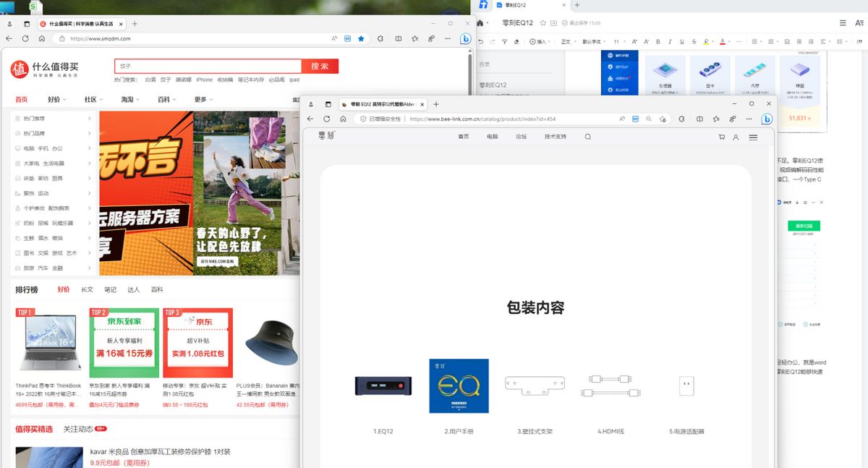This screenshot has height=468, width=868.
Task: Apply Italic in the document editor toolbar
Action: tap(670, 42)
